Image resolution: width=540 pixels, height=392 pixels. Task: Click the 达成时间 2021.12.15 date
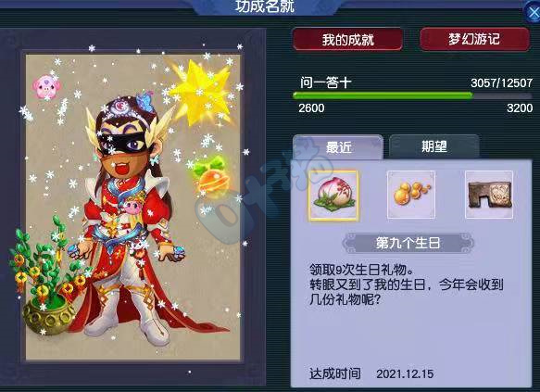pos(371,373)
